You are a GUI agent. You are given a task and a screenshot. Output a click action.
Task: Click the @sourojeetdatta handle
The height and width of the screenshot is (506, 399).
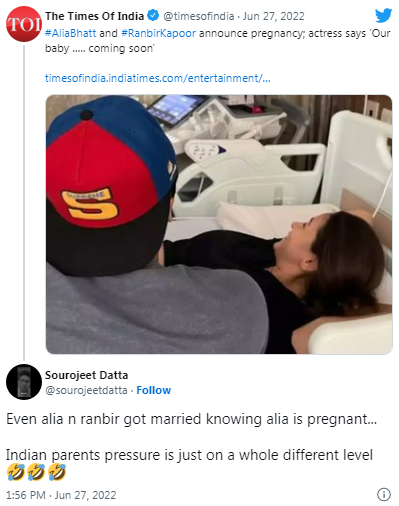(86, 390)
